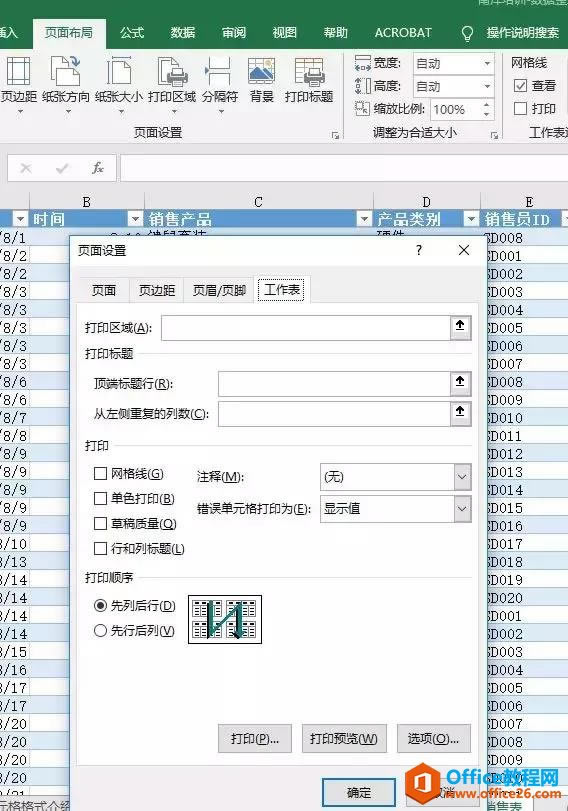Click the formula bar cancel X icon
568x811 pixels.
click(x=26, y=168)
